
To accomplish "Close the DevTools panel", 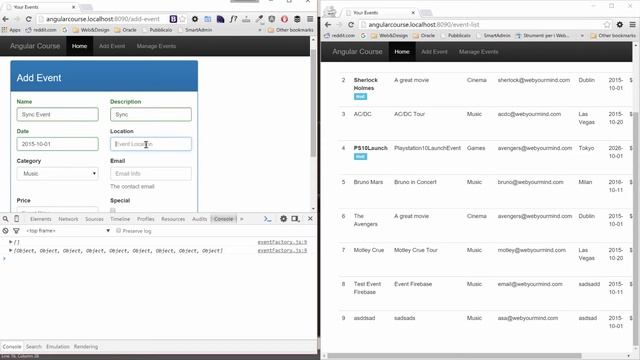I will (x=310, y=219).
